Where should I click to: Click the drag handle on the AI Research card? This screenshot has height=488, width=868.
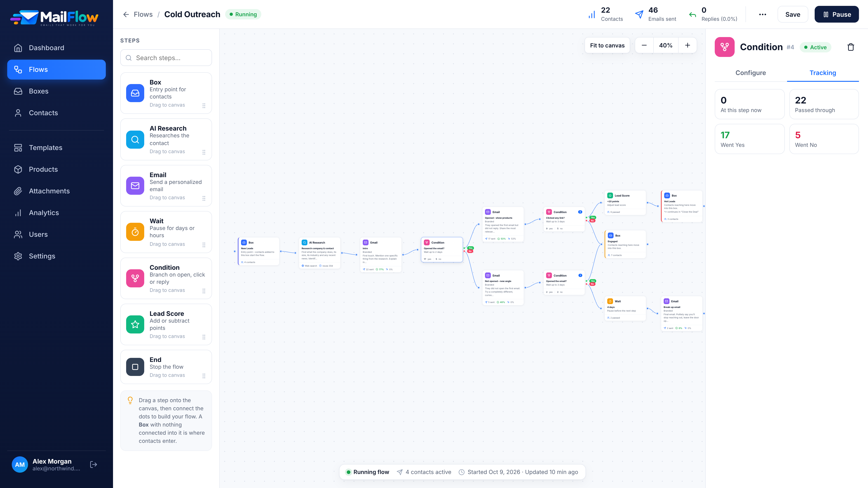click(x=204, y=152)
